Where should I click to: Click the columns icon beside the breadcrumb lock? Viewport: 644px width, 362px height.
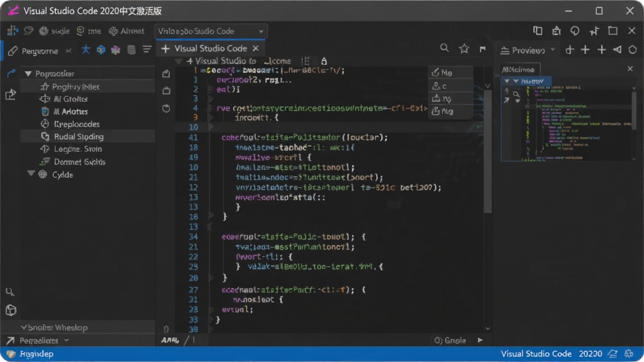306,61
